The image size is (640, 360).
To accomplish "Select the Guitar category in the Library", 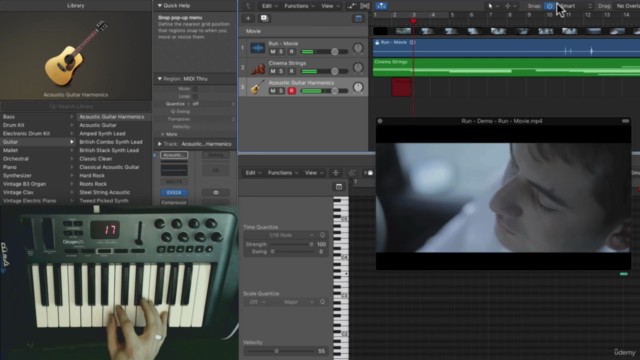I will [38, 142].
